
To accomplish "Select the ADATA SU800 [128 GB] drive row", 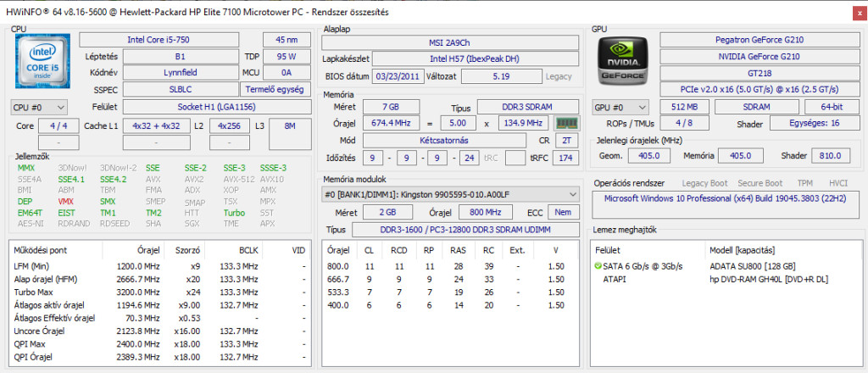I will tap(726, 266).
